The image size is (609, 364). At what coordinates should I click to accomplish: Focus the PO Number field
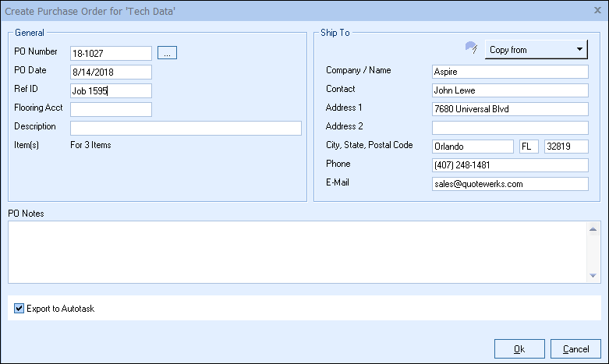pos(111,53)
